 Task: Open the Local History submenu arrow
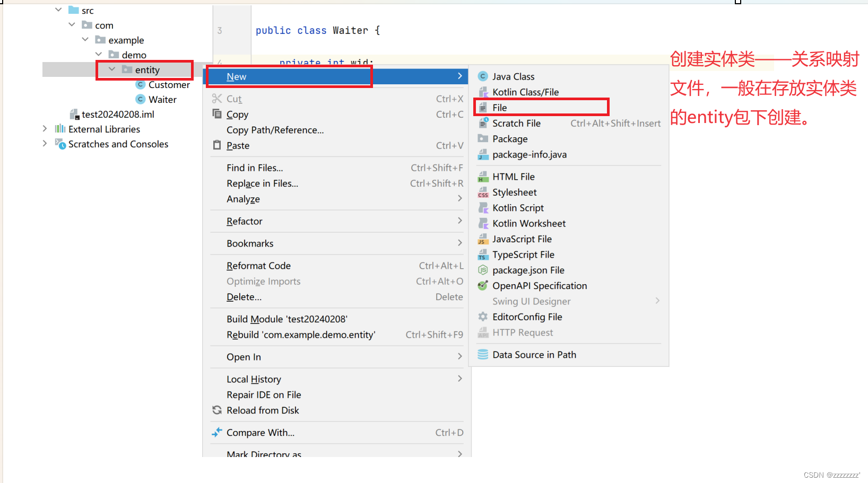click(459, 379)
